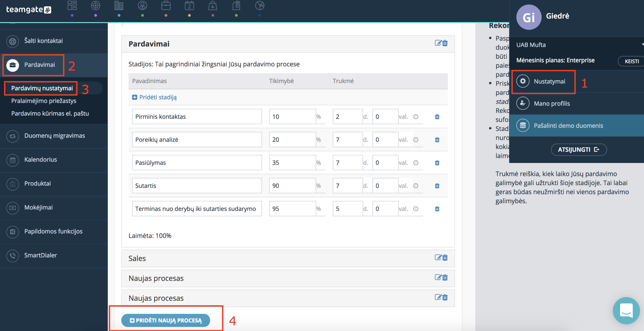The height and width of the screenshot is (331, 644).
Task: Open Mano profilis from user menu
Action: [x=577, y=104]
